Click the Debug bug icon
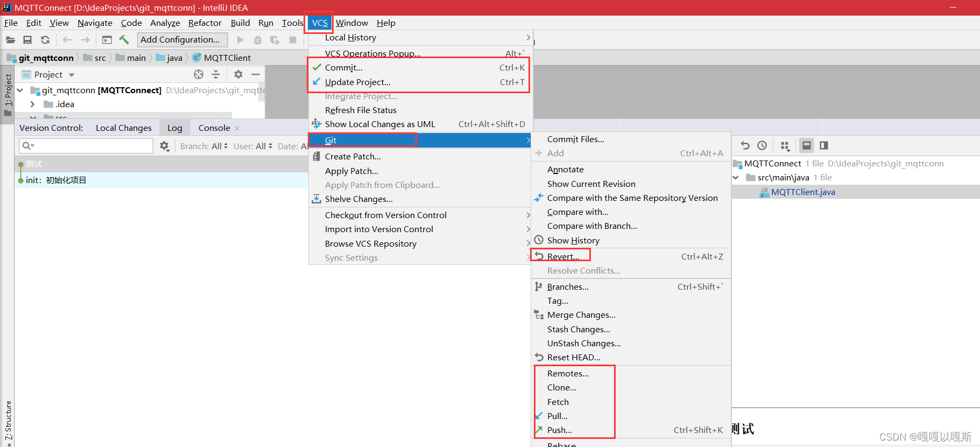 click(258, 40)
